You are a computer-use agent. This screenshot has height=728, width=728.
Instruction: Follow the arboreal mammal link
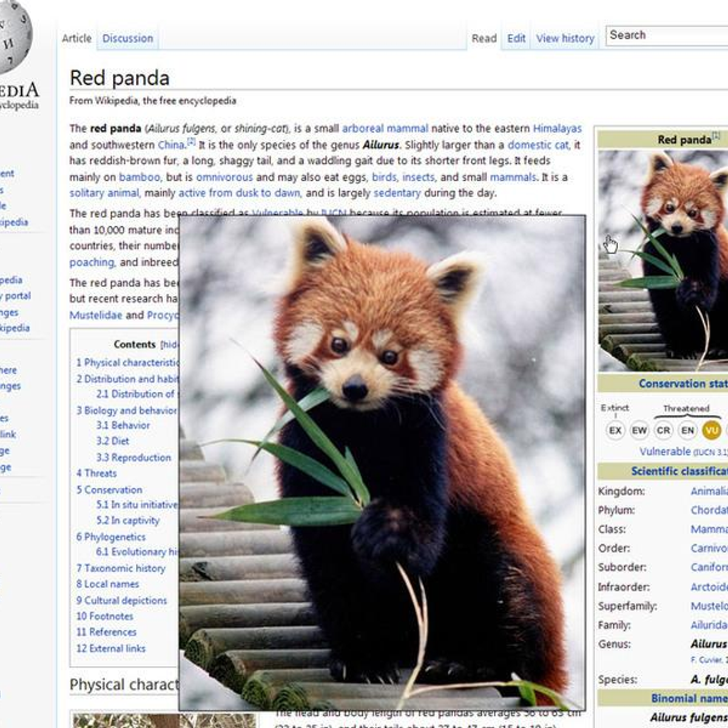click(385, 129)
